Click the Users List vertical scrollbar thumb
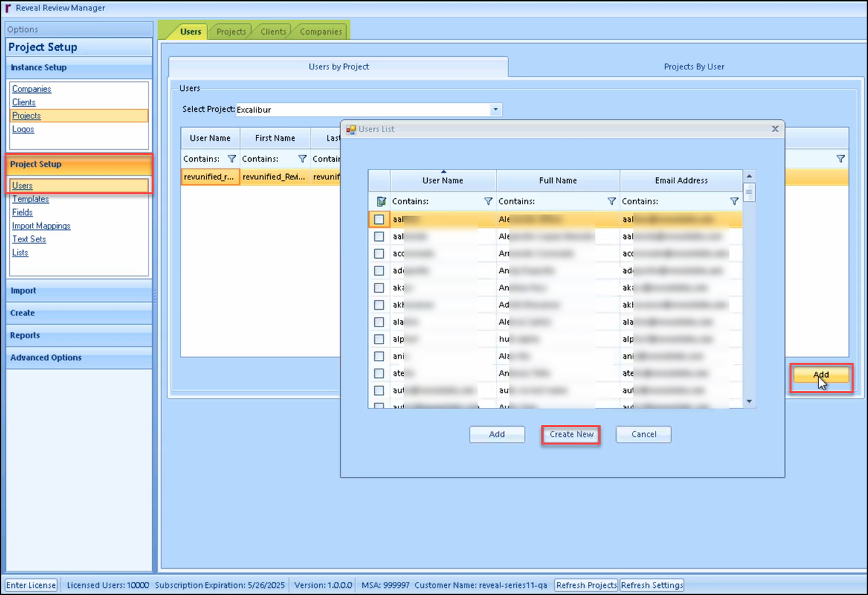868x595 pixels. click(x=750, y=192)
